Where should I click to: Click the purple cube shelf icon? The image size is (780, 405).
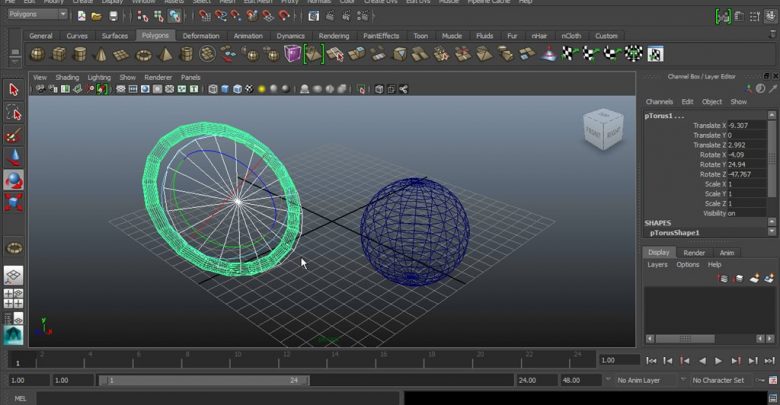pyautogui.click(x=291, y=54)
